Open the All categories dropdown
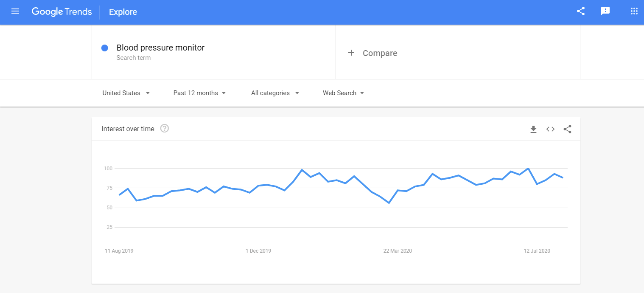Image resolution: width=644 pixels, height=293 pixels. tap(275, 93)
